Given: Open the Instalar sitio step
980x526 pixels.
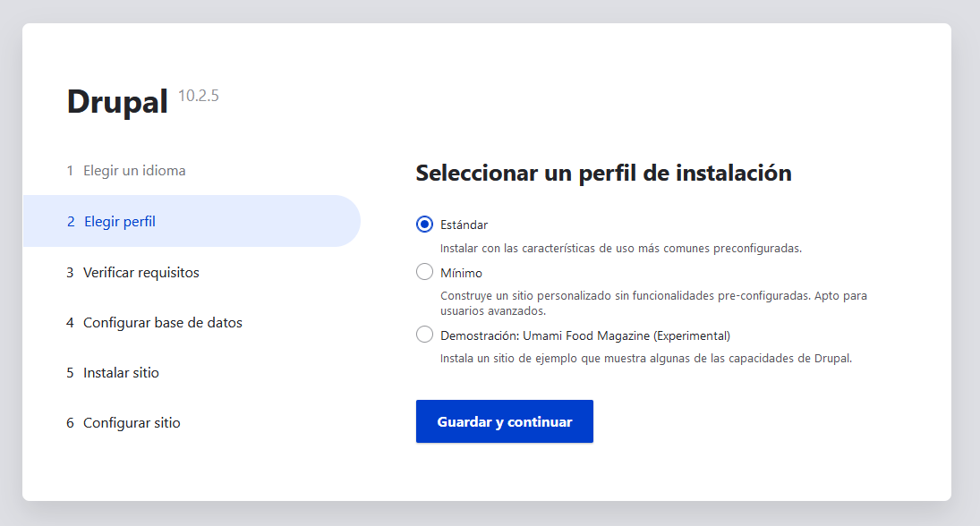Looking at the screenshot, I should tap(119, 372).
